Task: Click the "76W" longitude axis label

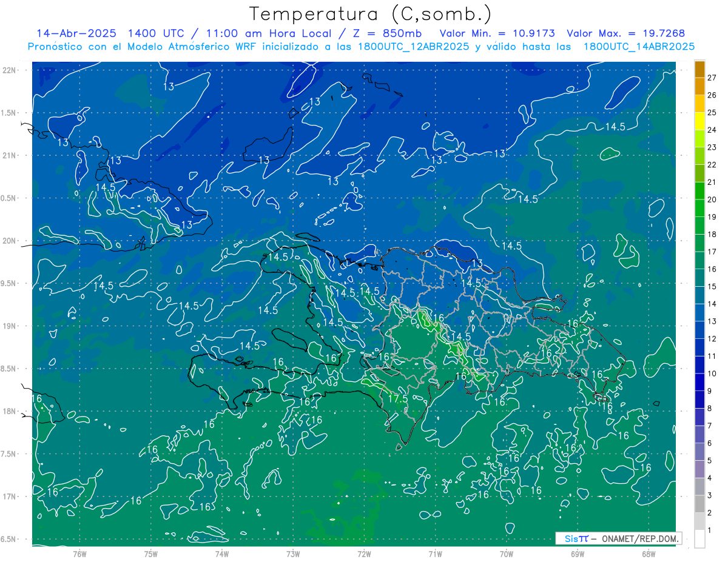Action: [x=79, y=554]
